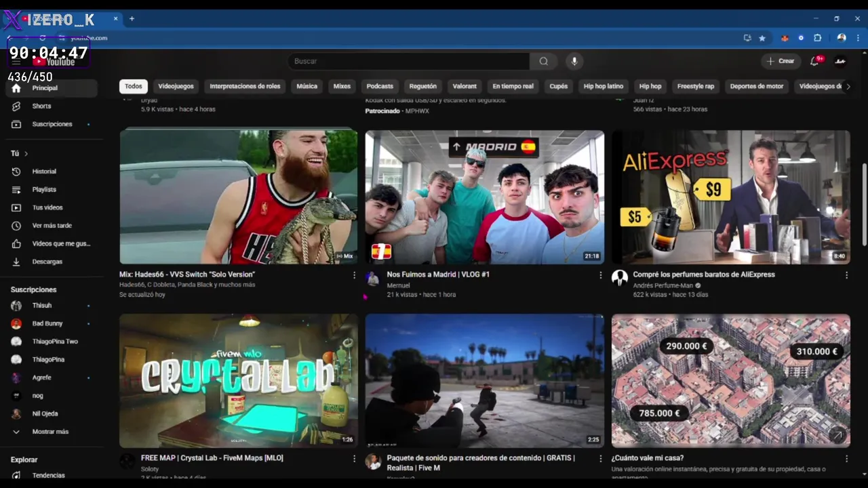868x488 pixels.
Task: Click the Crear button
Action: [x=780, y=61]
